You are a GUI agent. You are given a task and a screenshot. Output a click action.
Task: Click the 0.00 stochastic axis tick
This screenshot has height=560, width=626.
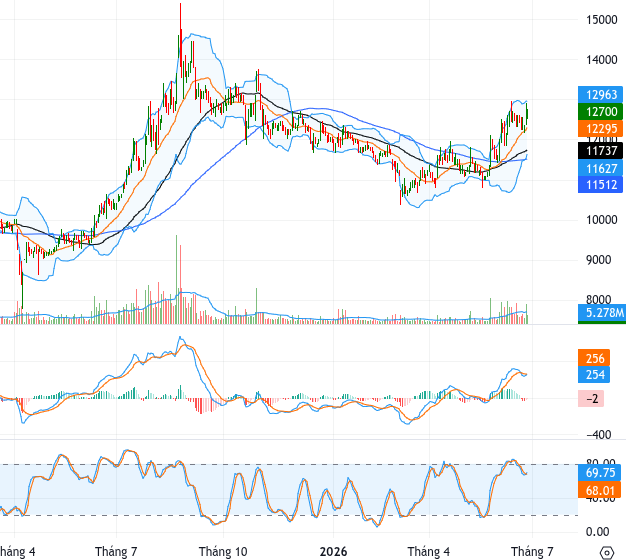[x=597, y=532]
